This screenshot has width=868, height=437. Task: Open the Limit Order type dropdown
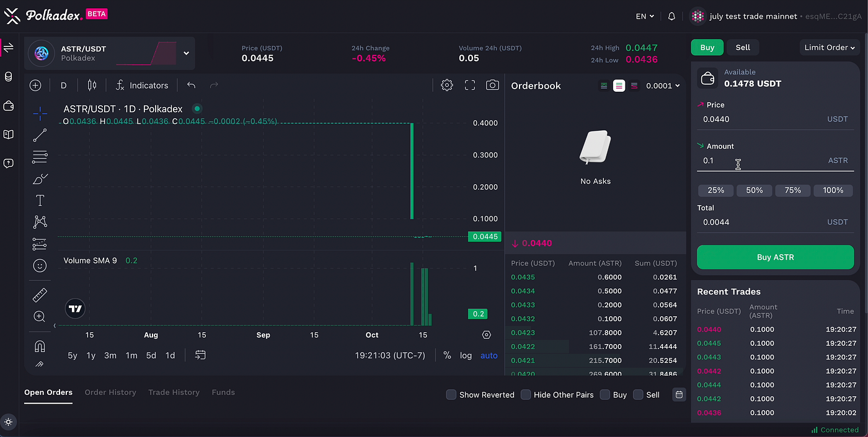pyautogui.click(x=830, y=47)
